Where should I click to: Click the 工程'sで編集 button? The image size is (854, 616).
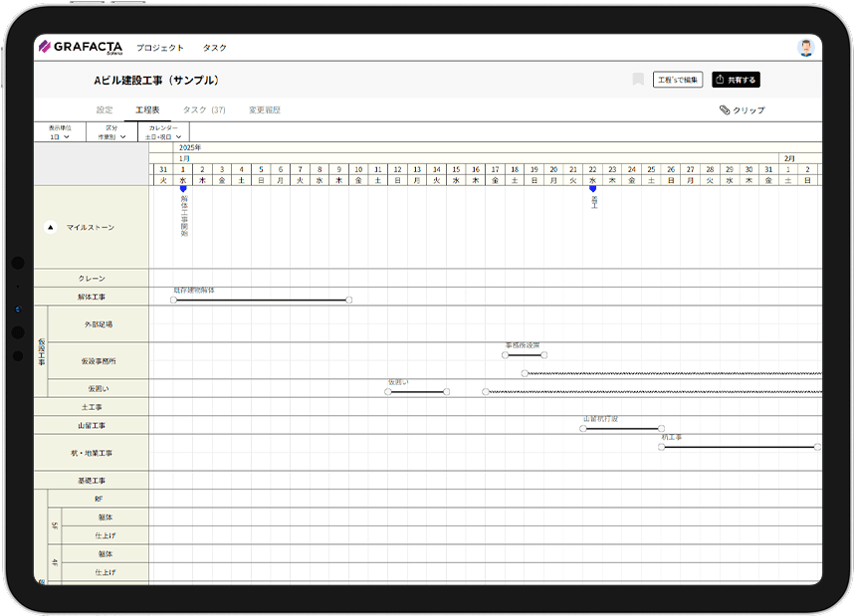pyautogui.click(x=678, y=80)
